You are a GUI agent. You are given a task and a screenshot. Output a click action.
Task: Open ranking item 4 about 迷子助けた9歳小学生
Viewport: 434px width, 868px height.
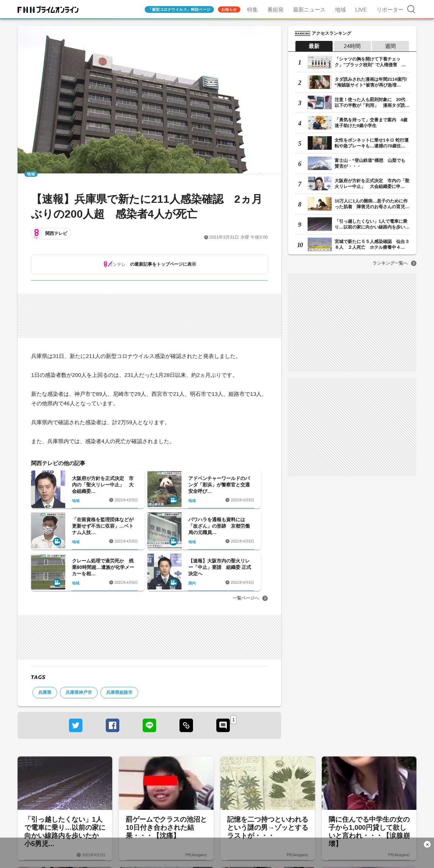point(352,123)
